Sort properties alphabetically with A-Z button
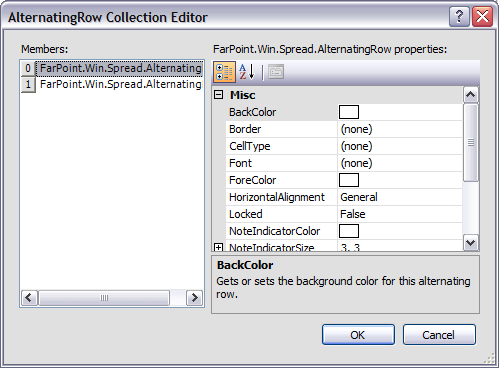The width and height of the screenshot is (499, 368). (x=247, y=72)
